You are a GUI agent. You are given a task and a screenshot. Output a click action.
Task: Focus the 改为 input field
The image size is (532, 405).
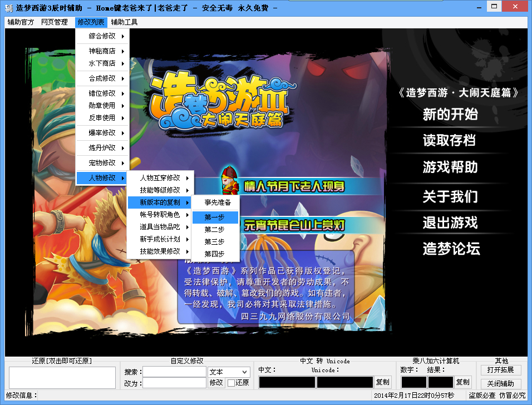tap(174, 383)
